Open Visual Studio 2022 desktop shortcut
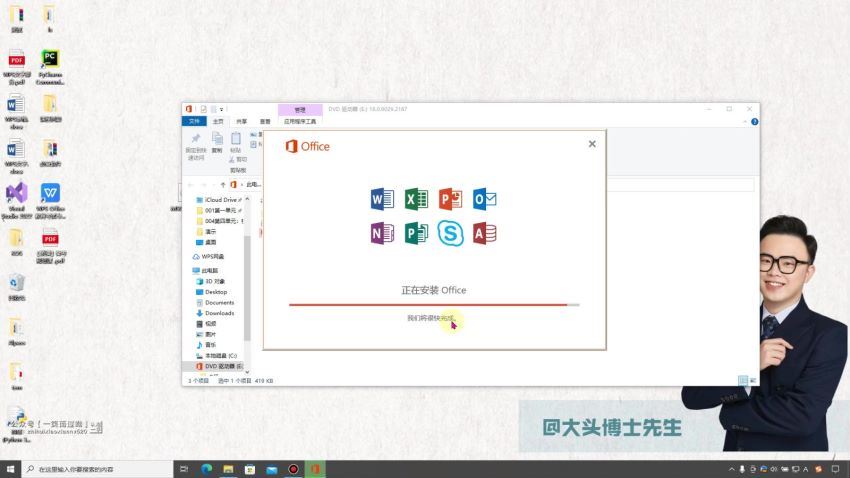 [x=16, y=201]
